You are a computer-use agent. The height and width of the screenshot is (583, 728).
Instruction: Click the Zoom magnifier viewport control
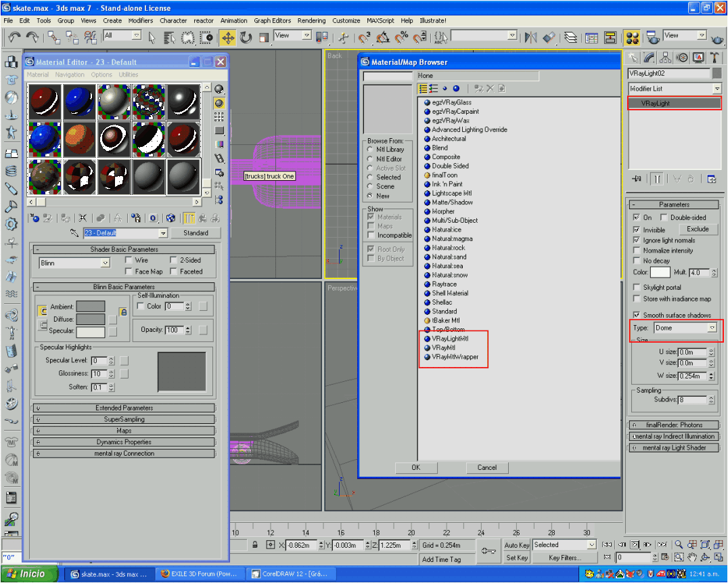pyautogui.click(x=679, y=544)
